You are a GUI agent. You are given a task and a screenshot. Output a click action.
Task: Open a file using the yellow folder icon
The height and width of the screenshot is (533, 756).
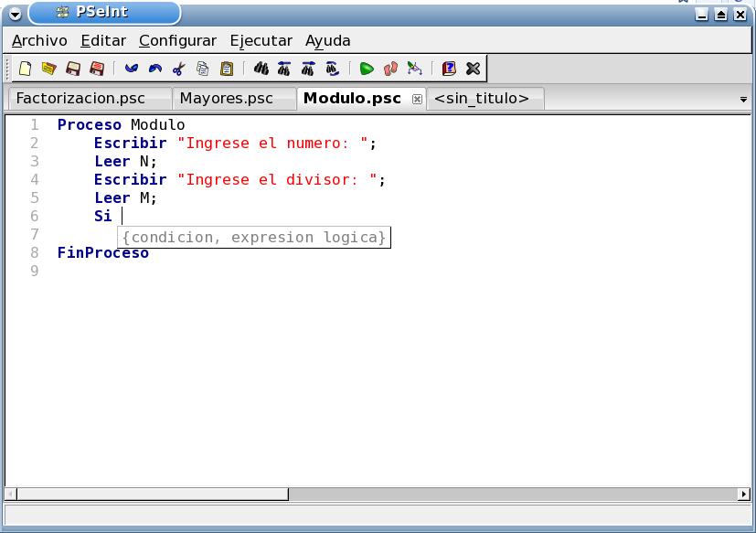(x=48, y=69)
